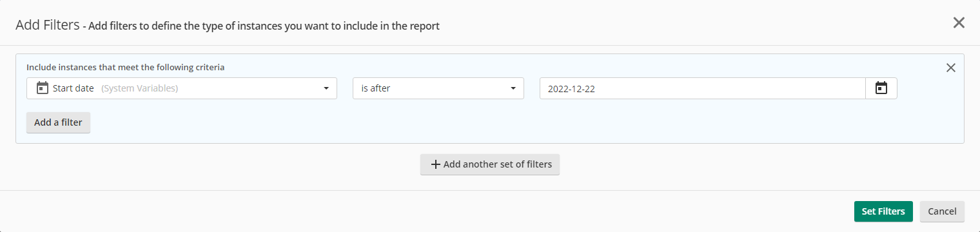Click the 'Add Filters' dialog title
Screen dimensions: 980x232
tap(47, 25)
